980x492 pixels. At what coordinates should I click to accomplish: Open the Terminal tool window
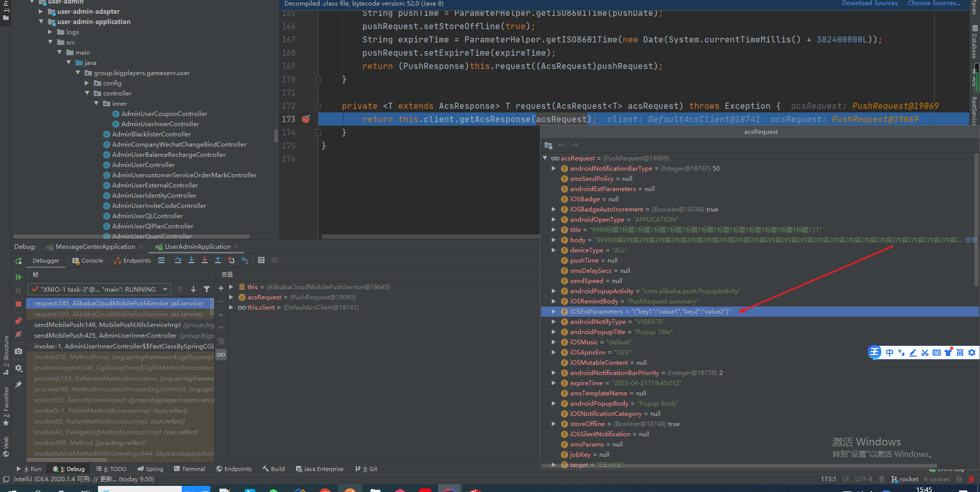[189, 469]
